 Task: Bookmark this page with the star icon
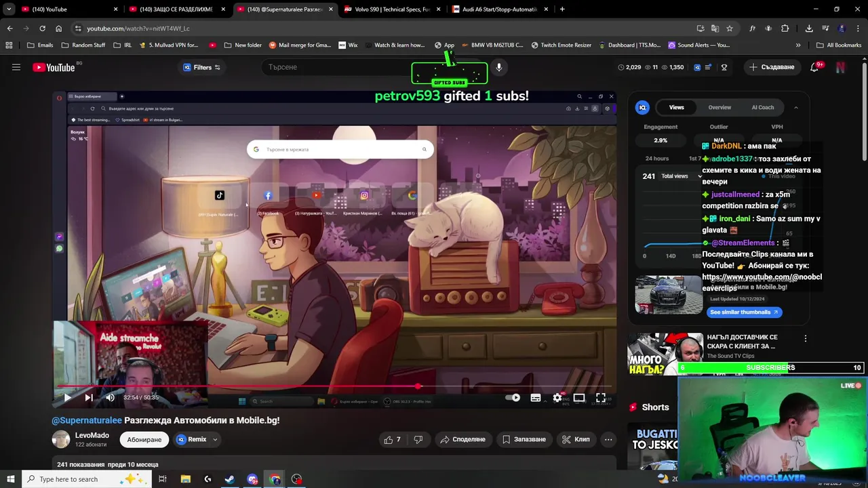pyautogui.click(x=730, y=28)
